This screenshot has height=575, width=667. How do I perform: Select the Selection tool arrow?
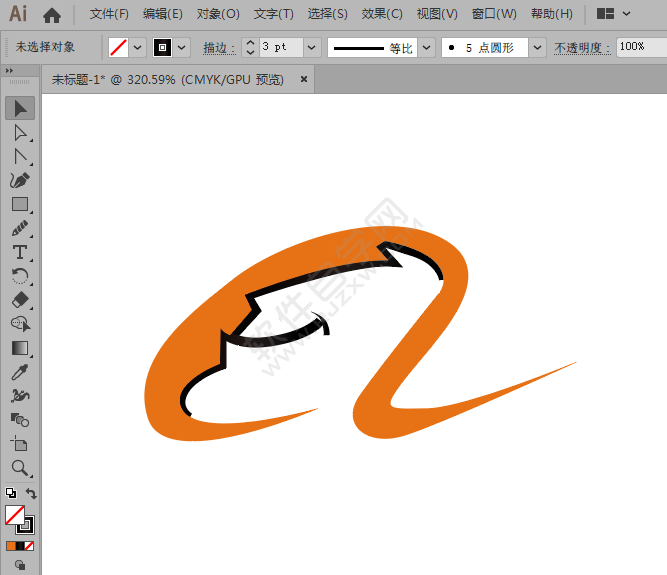tap(20, 108)
